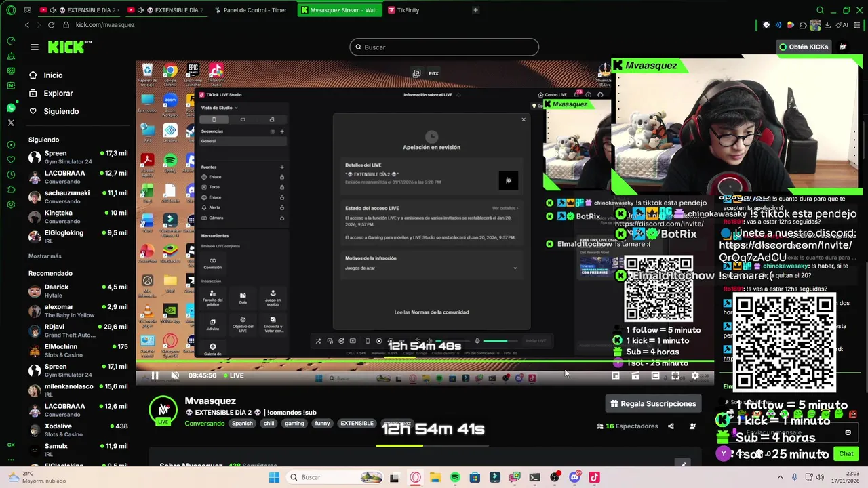Open the Conversando category link
868x488 pixels.
tap(205, 424)
